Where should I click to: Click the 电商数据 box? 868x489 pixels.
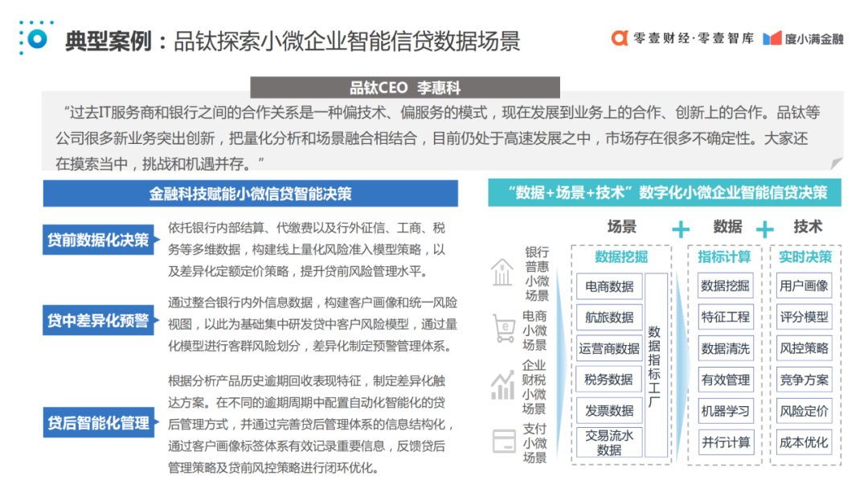[609, 286]
